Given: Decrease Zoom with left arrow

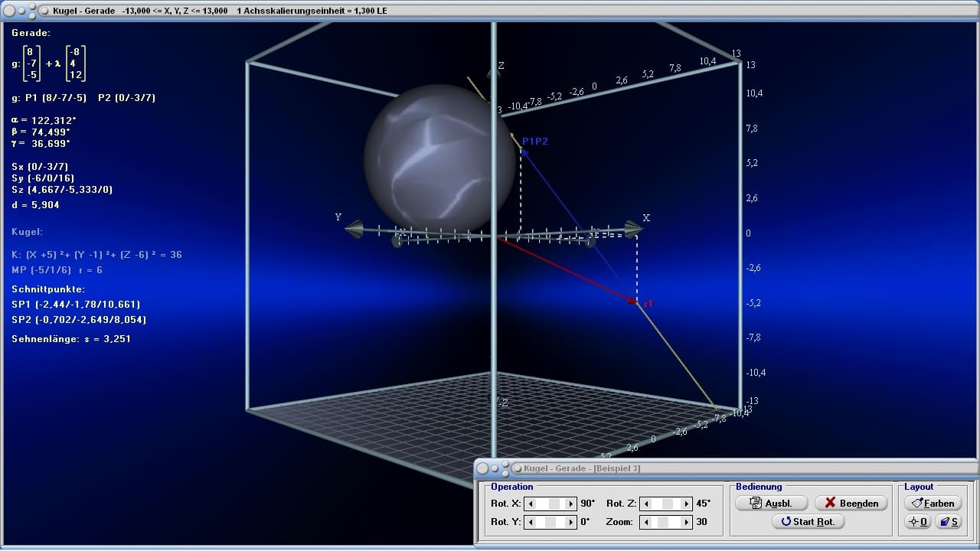Looking at the screenshot, I should pyautogui.click(x=645, y=522).
